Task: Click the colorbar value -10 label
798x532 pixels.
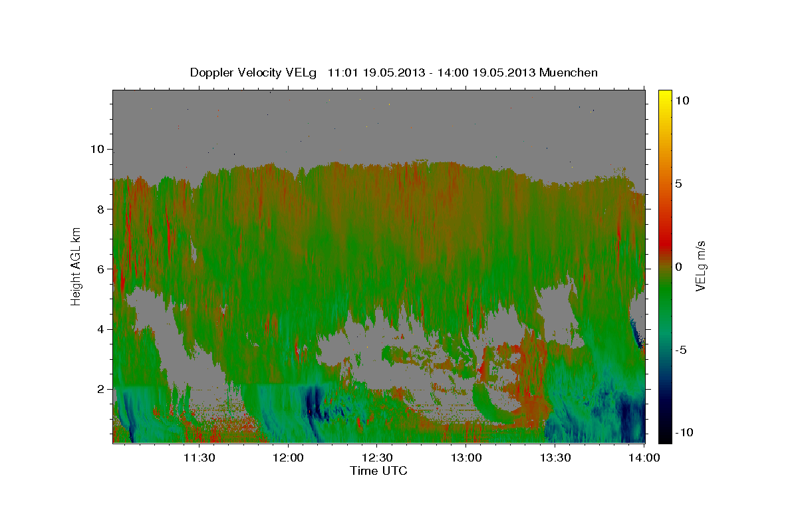Action: [x=684, y=432]
